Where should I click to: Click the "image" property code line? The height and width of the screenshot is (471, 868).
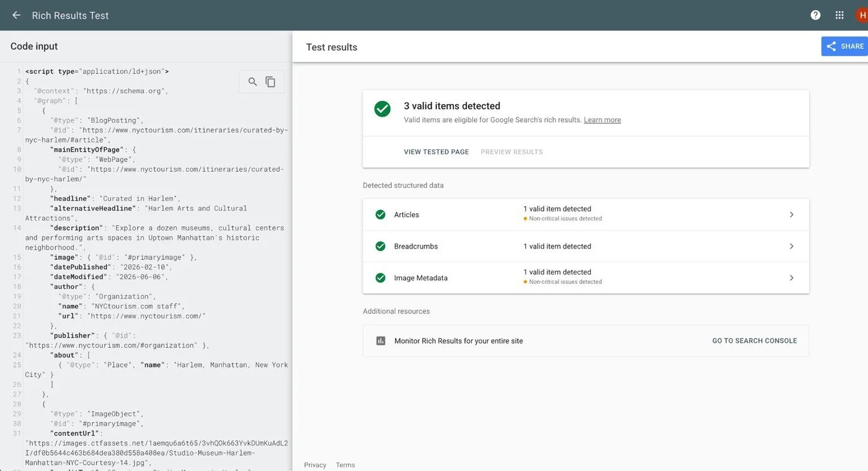pos(124,257)
